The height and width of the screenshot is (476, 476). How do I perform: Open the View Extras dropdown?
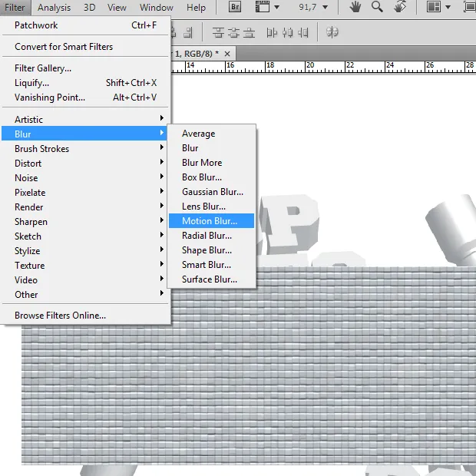[x=266, y=8]
